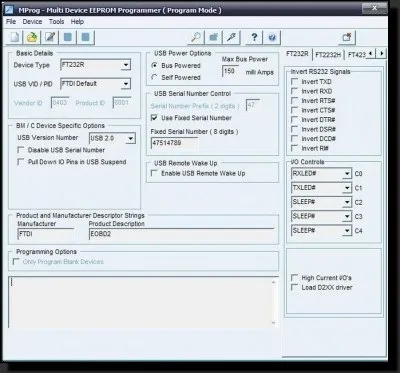Open the C0 RXLED# dropdown
The width and height of the screenshot is (400, 373).
(347, 174)
